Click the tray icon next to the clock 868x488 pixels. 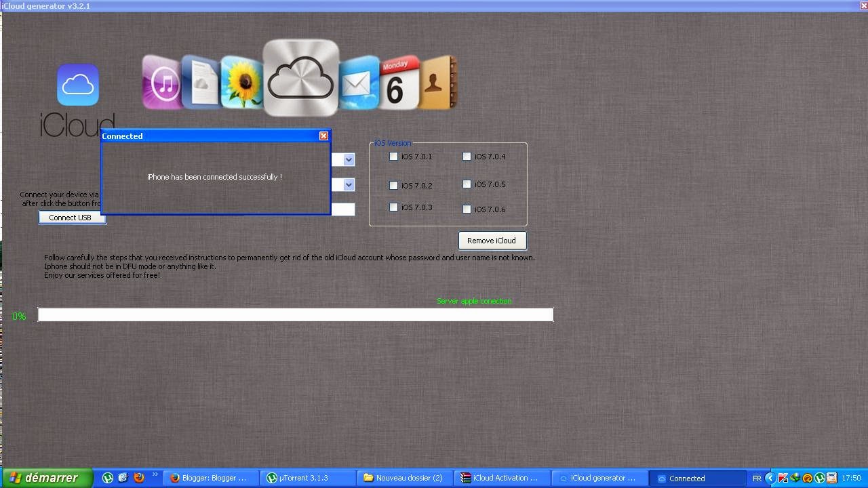point(831,478)
